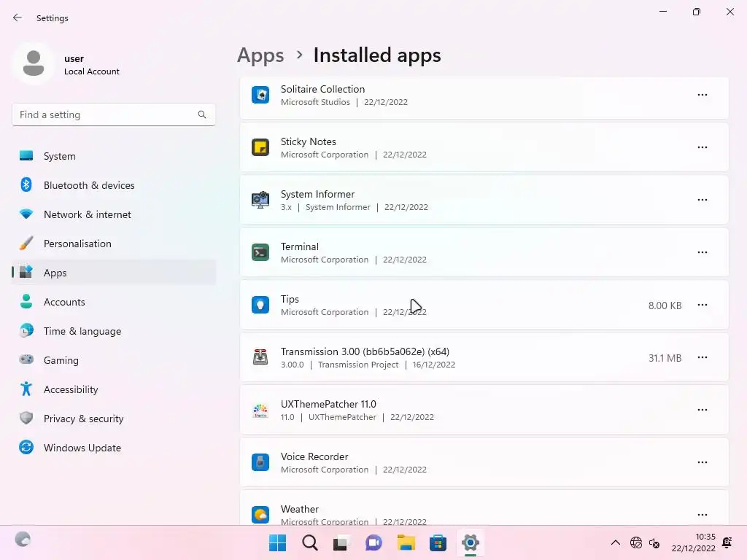The height and width of the screenshot is (560, 747).
Task: Click the user profile avatar
Action: (34, 64)
